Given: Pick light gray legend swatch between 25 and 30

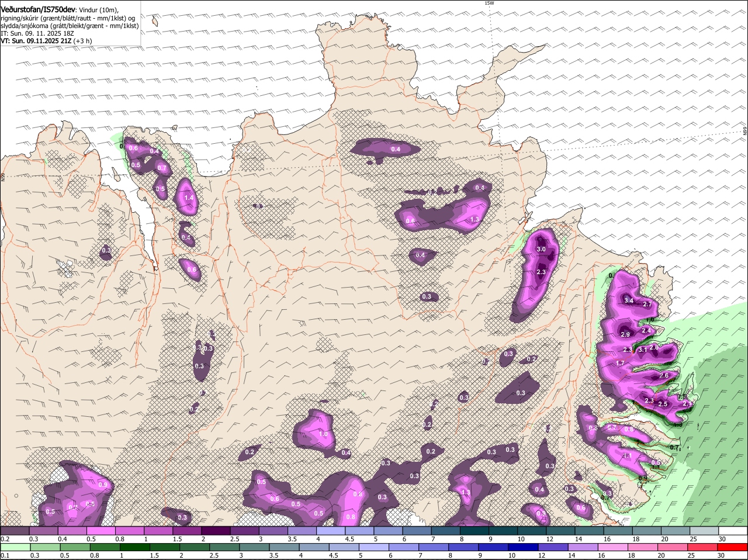Looking at the screenshot, I should 705,530.
